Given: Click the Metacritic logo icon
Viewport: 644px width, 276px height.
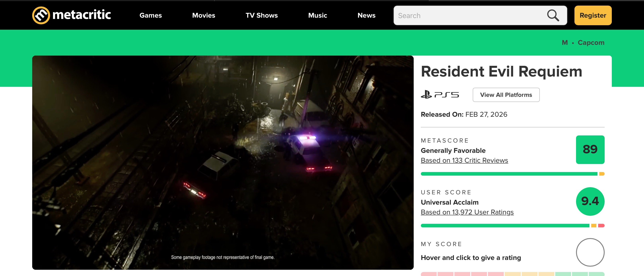Looking at the screenshot, I should [41, 15].
